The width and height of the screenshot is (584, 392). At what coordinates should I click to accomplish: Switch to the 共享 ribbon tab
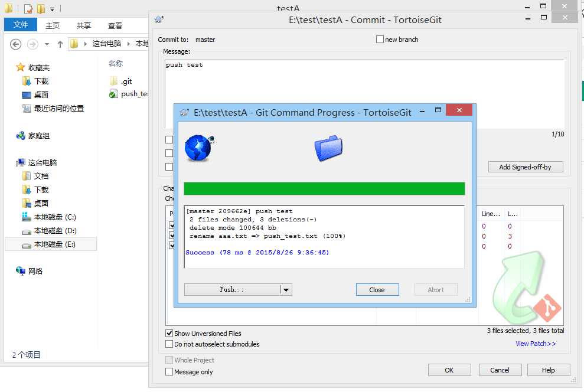pos(83,25)
